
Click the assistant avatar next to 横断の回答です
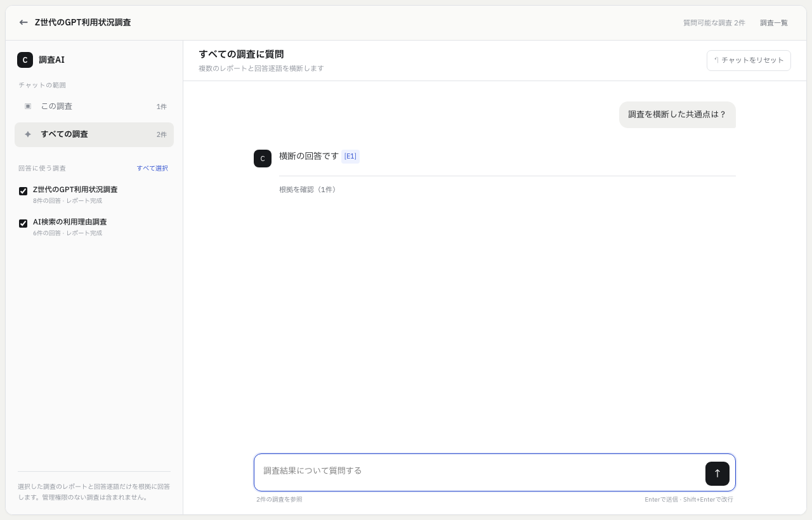coord(263,159)
